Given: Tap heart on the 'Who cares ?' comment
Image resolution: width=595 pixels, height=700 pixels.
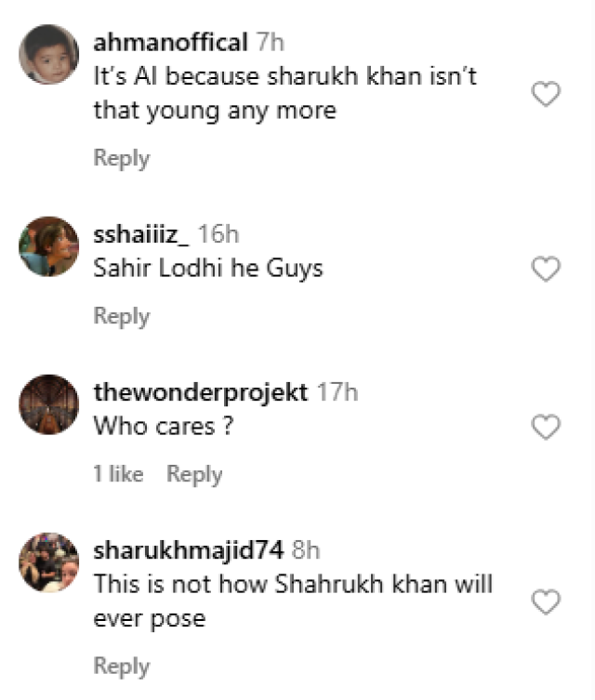Looking at the screenshot, I should tap(546, 427).
